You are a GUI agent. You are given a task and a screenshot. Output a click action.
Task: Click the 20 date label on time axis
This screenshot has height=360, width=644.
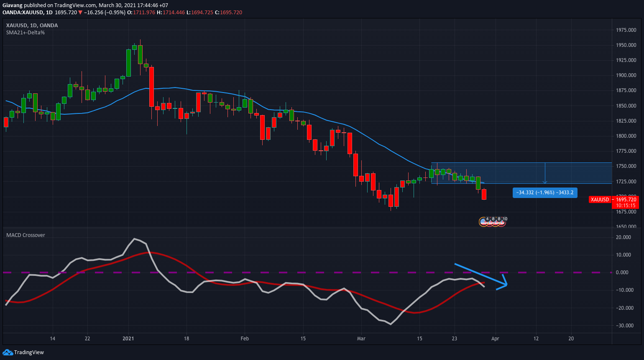[x=571, y=339]
